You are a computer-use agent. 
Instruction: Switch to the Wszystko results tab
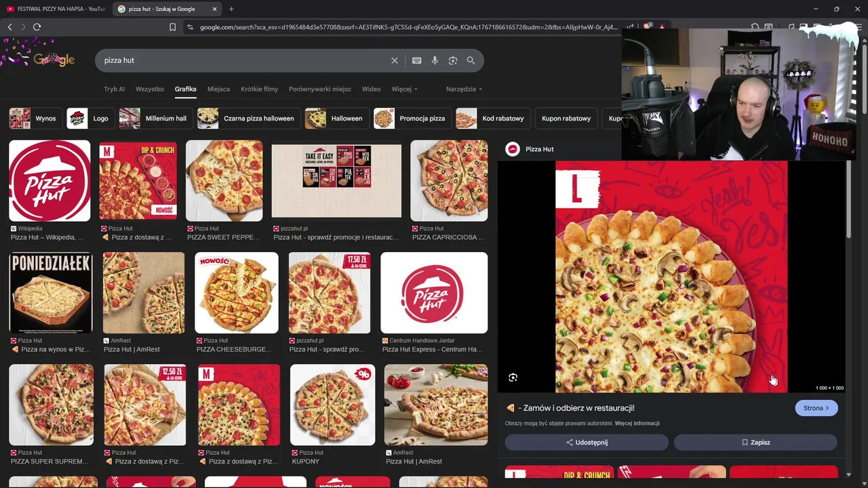tap(150, 89)
